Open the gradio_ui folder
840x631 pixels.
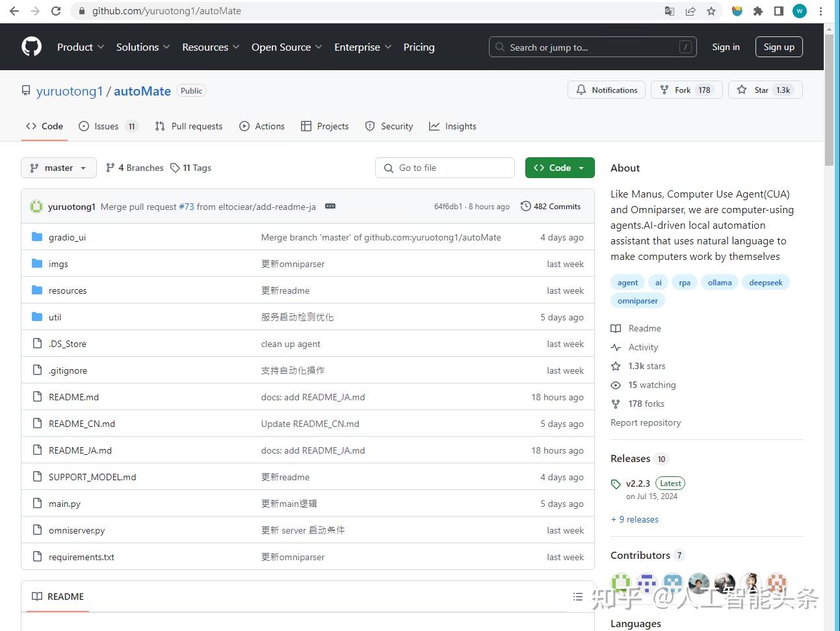(x=67, y=237)
